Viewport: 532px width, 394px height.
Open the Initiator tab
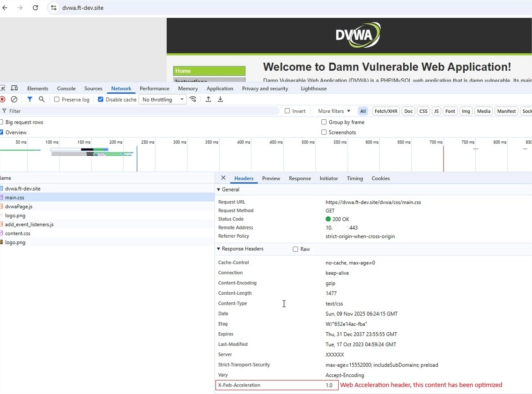click(x=329, y=178)
